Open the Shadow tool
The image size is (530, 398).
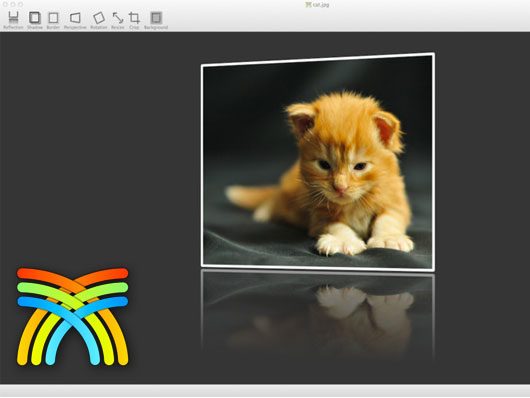click(x=35, y=20)
